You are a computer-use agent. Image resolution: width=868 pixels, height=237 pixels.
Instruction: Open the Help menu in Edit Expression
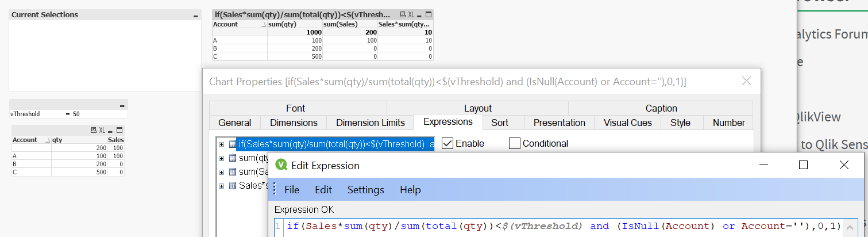pyautogui.click(x=410, y=190)
